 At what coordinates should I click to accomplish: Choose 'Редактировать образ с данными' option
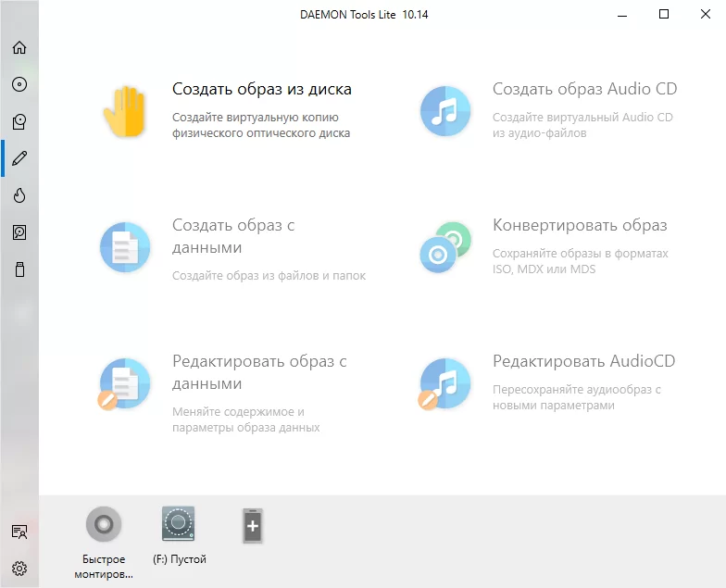point(259,372)
